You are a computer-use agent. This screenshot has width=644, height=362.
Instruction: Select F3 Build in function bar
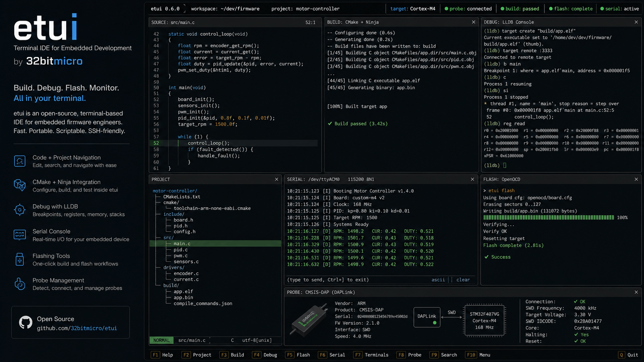pyautogui.click(x=232, y=355)
